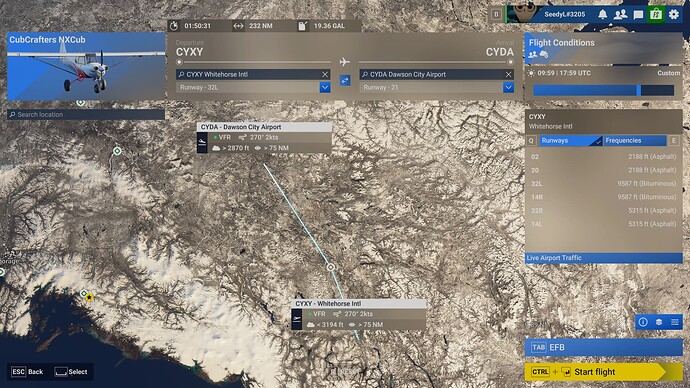Open the chat message icon
690x388 pixels.
(x=638, y=15)
